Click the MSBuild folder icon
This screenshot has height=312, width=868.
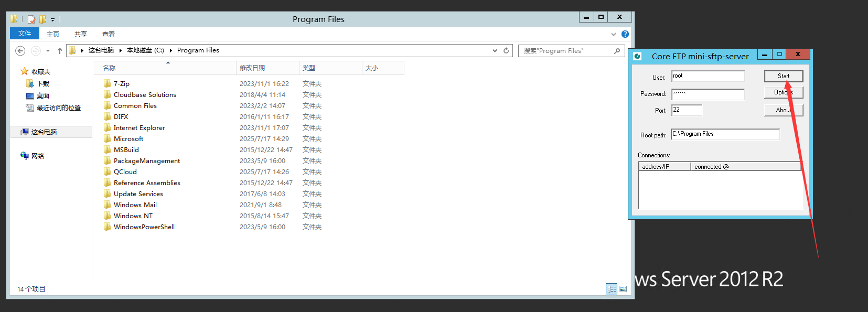(x=108, y=149)
